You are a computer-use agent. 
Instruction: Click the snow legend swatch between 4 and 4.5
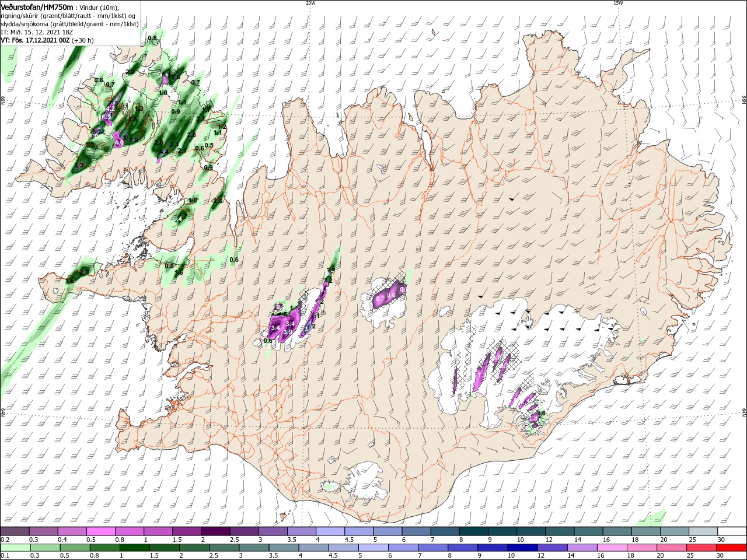point(330,531)
